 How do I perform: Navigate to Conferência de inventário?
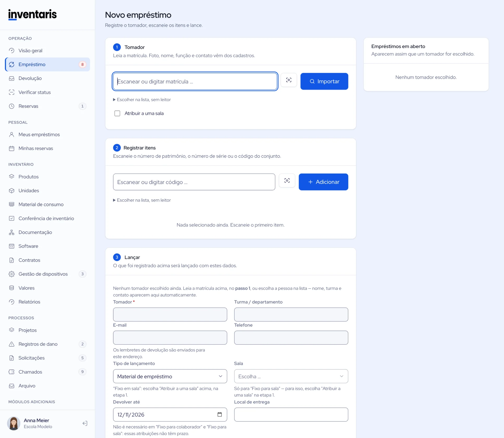[x=48, y=218]
